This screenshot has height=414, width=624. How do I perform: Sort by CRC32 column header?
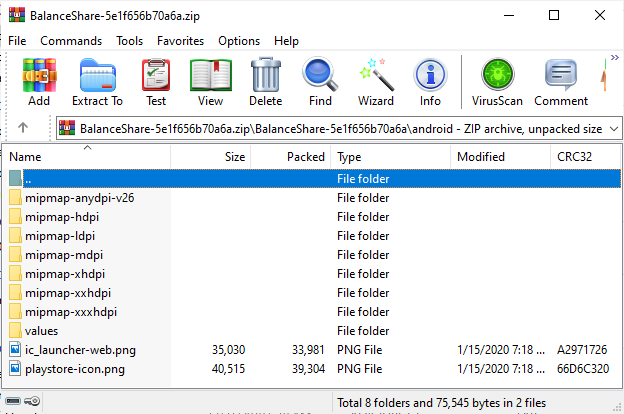pos(586,157)
